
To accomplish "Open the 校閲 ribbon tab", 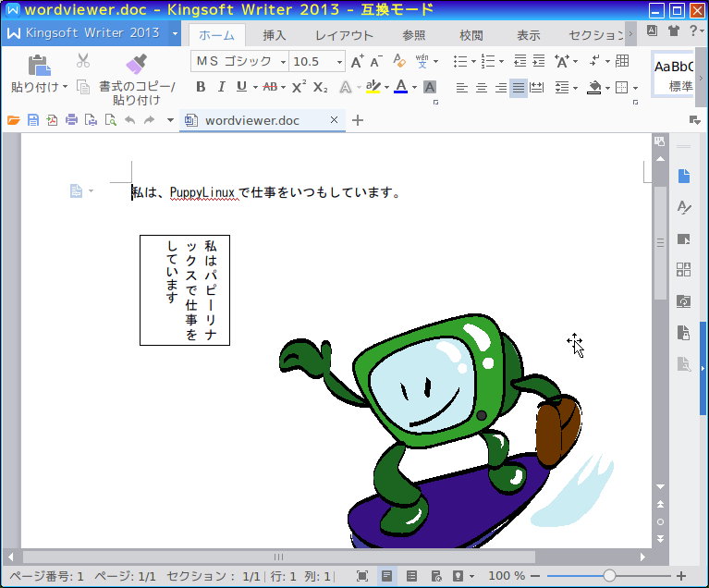I will (x=471, y=35).
